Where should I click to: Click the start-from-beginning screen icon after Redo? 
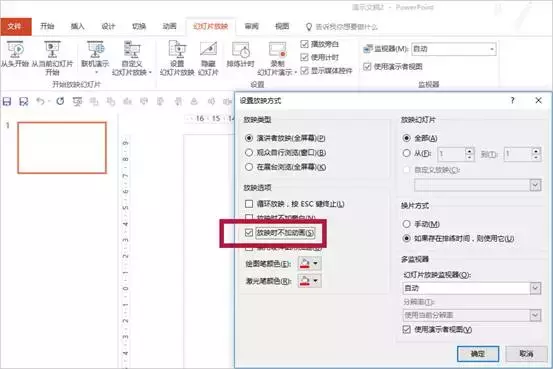coord(77,102)
